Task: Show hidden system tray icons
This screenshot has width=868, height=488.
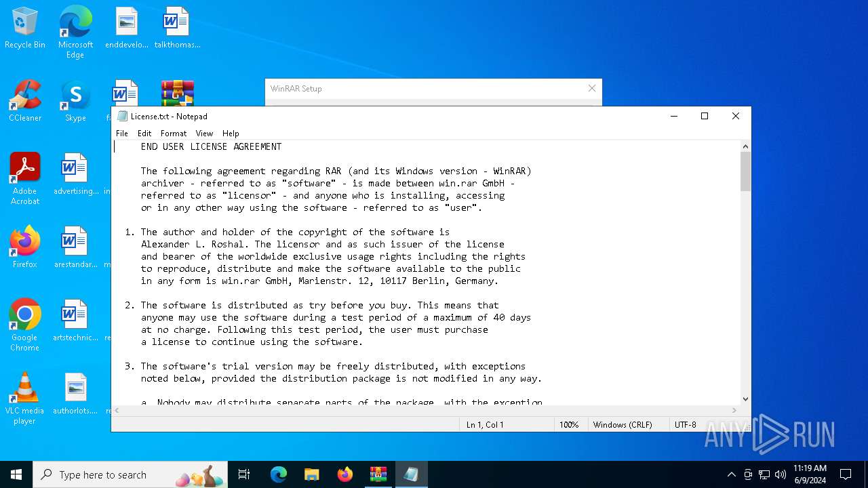Action: (731, 474)
